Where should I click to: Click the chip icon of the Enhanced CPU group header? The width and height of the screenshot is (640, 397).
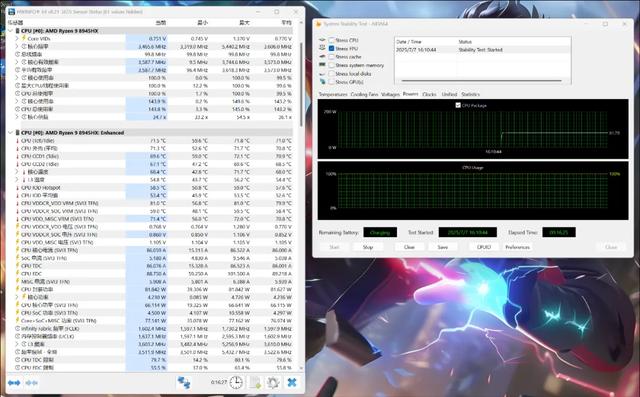click(x=18, y=133)
